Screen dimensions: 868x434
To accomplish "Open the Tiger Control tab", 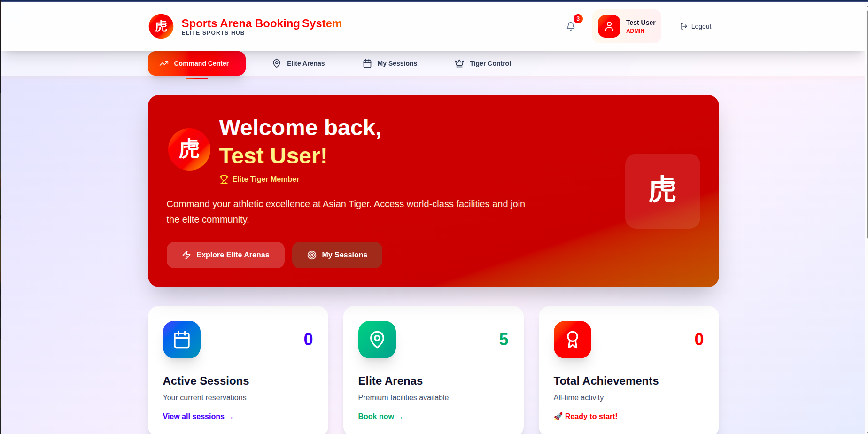I will click(483, 63).
